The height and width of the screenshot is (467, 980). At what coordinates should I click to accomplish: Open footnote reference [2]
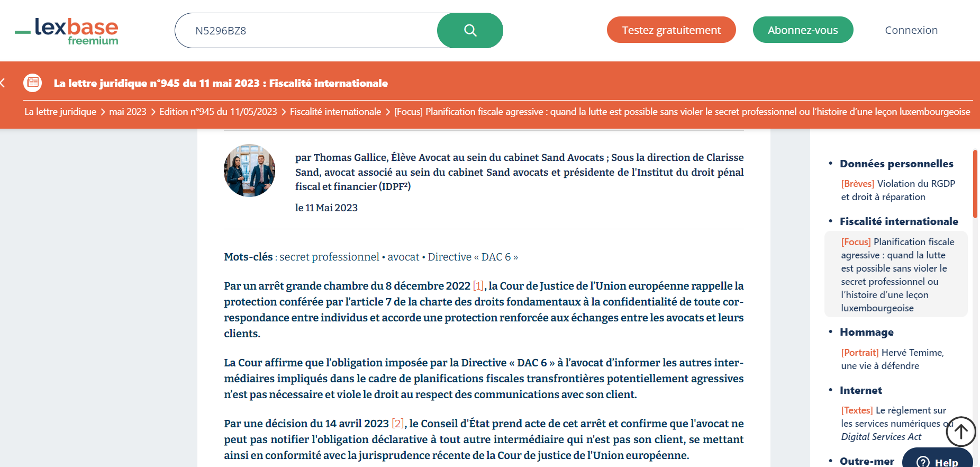pyautogui.click(x=397, y=424)
